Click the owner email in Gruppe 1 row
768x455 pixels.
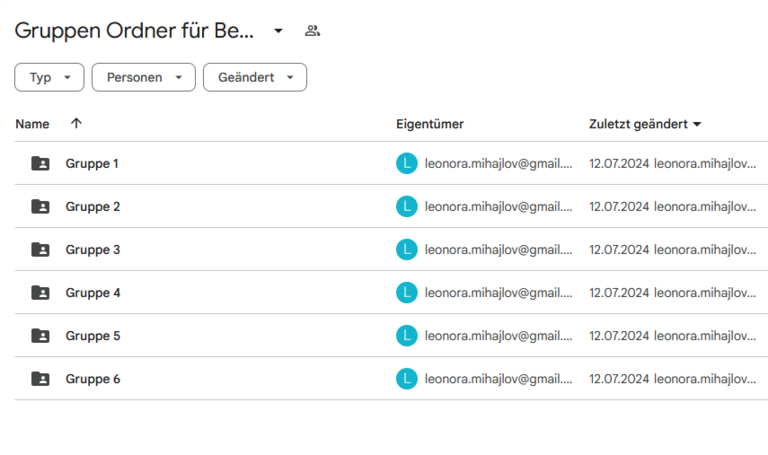pos(498,164)
